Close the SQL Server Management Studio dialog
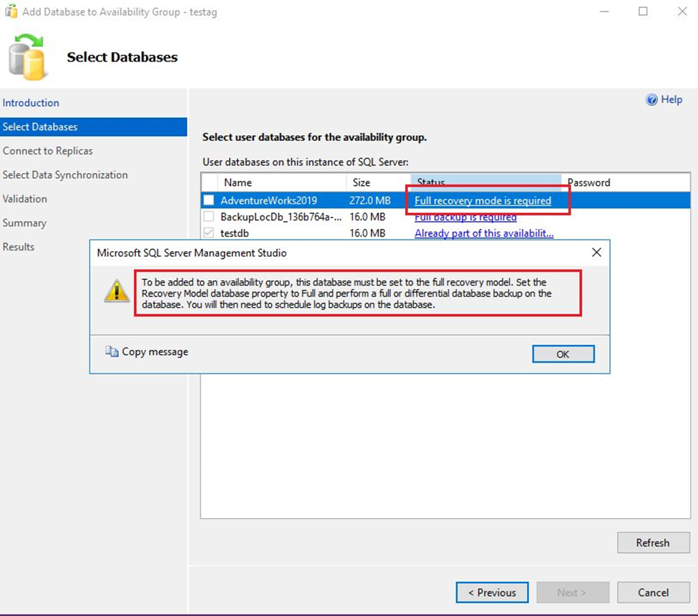698x616 pixels. tap(596, 253)
